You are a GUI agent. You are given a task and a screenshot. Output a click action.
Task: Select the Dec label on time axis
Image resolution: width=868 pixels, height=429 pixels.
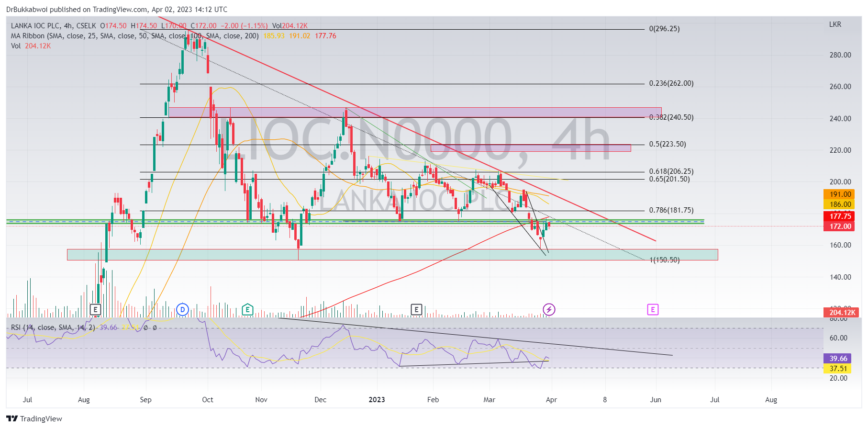320,400
